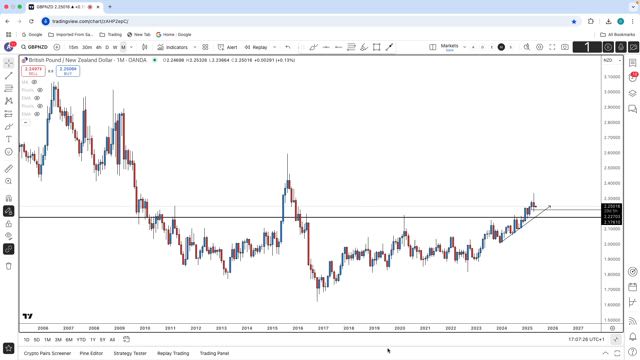Toggle visibility eye of first indicator
640x360 pixels.
point(34,82)
